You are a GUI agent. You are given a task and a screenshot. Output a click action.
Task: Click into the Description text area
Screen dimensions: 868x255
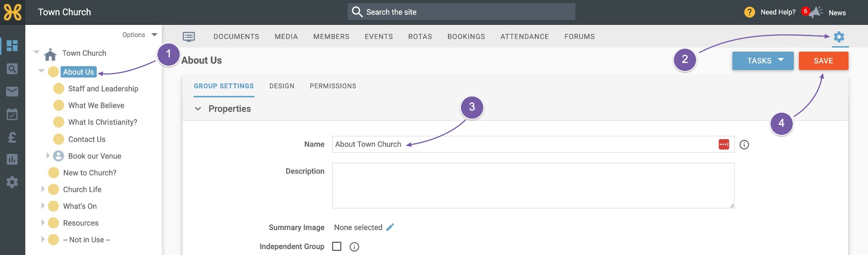pyautogui.click(x=533, y=186)
